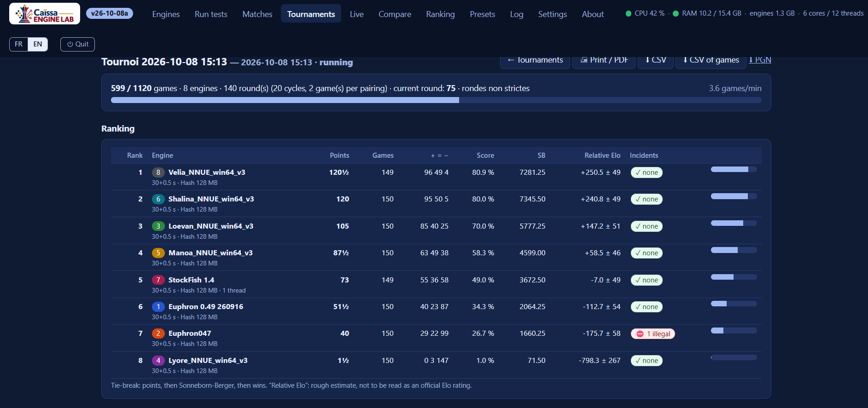Screen dimensions: 868x408
Task: Click the 'none' incident badge for Velia_NNUE_win64_v3
Action: (647, 172)
